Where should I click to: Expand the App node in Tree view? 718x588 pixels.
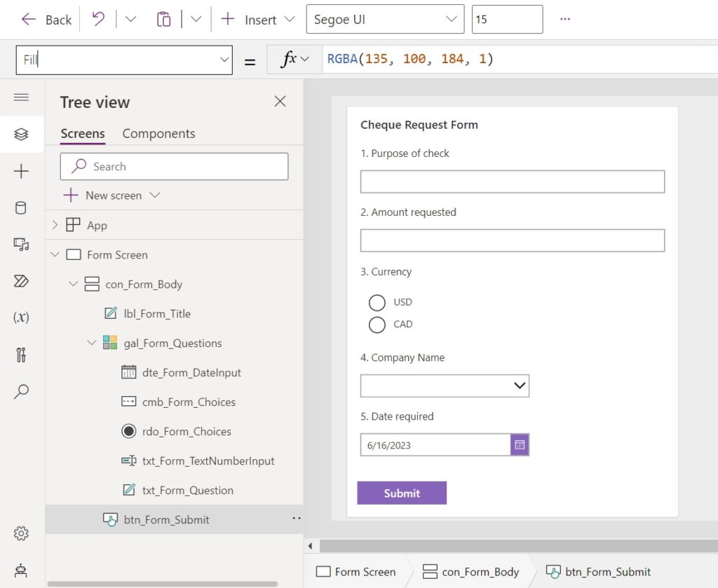55,225
